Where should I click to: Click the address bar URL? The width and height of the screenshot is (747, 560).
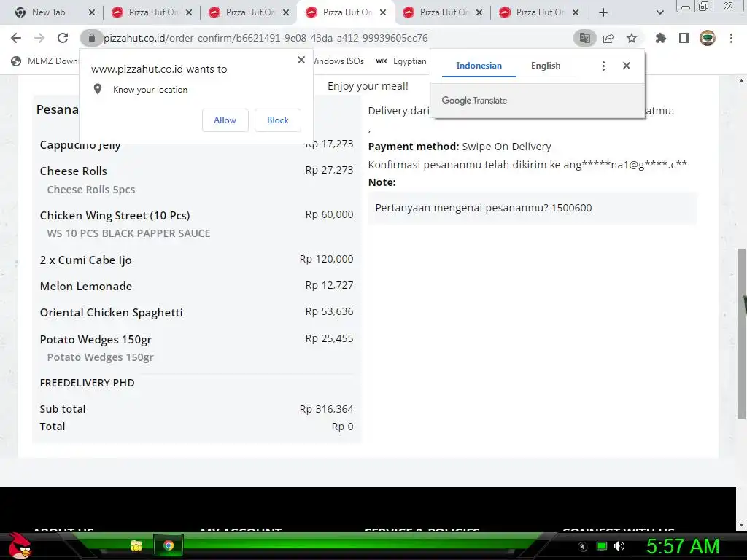[266, 38]
